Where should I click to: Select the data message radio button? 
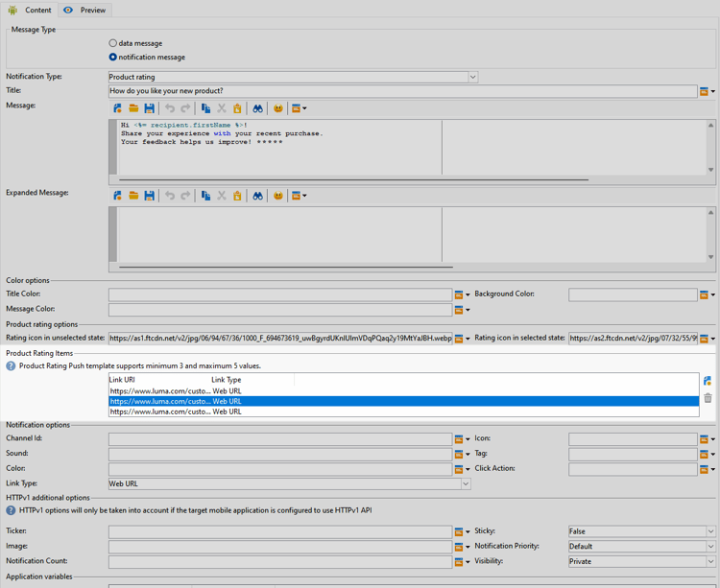113,43
